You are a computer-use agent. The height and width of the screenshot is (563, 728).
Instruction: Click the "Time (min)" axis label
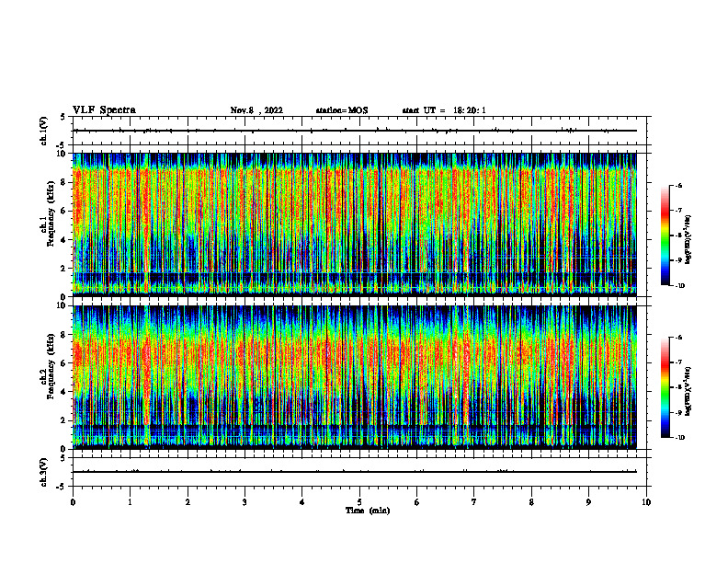tap(368, 511)
